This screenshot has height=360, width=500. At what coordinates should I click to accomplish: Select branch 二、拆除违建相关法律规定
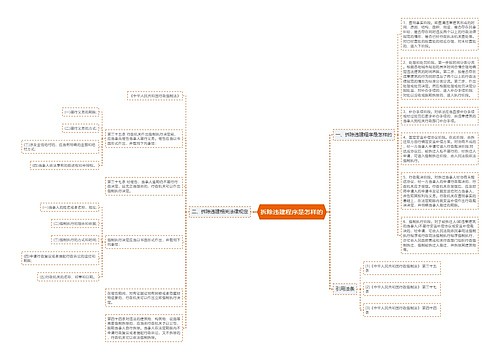(220, 212)
